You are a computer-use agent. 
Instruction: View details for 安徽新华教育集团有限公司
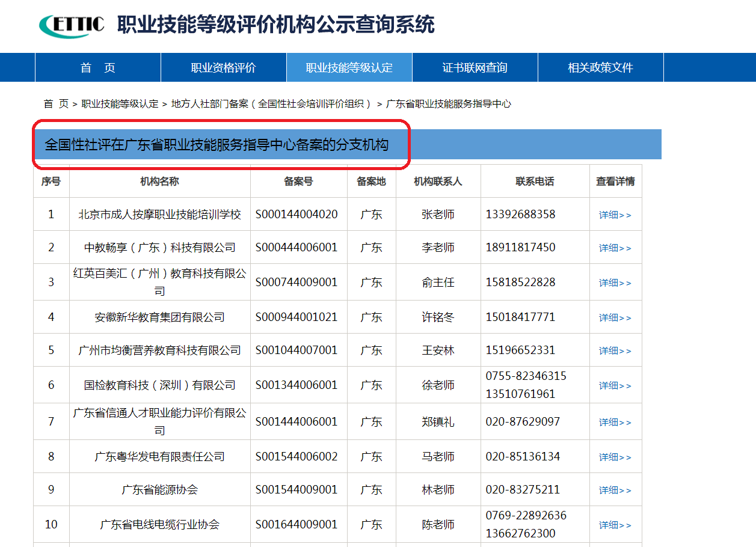[615, 318]
